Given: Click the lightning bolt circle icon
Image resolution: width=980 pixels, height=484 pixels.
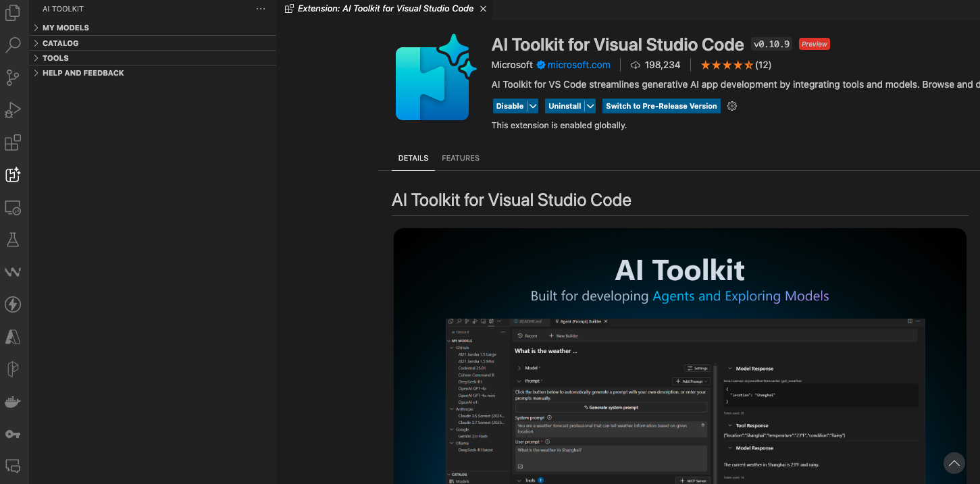Looking at the screenshot, I should point(13,304).
